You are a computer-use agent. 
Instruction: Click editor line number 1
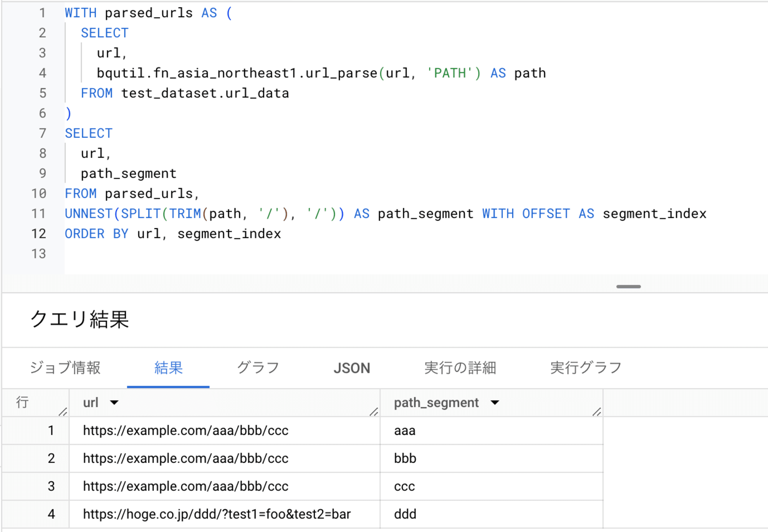[x=42, y=13]
